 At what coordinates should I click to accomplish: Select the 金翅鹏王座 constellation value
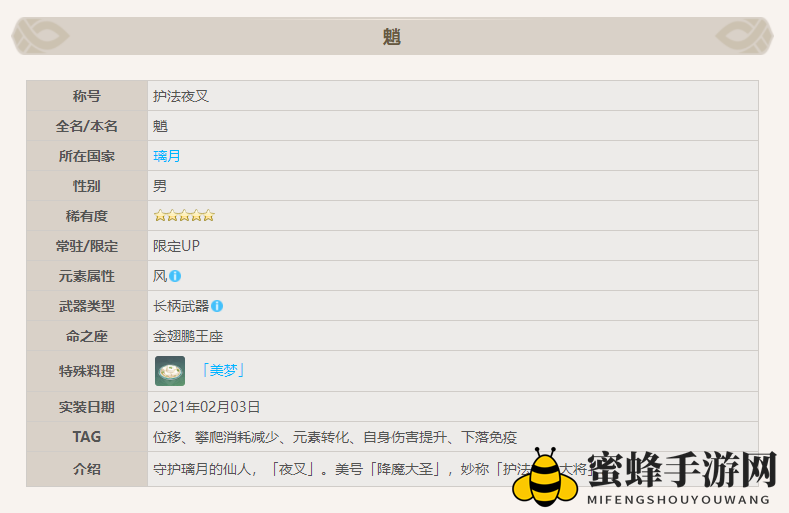[188, 336]
